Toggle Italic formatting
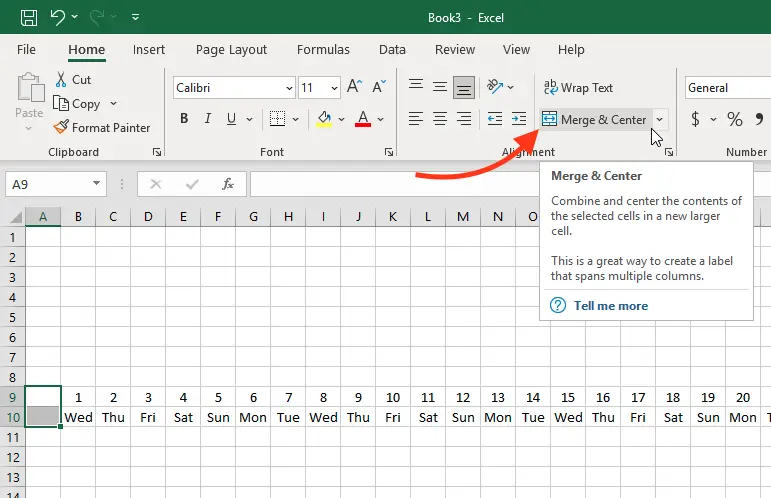Image resolution: width=771 pixels, height=498 pixels. click(x=209, y=119)
